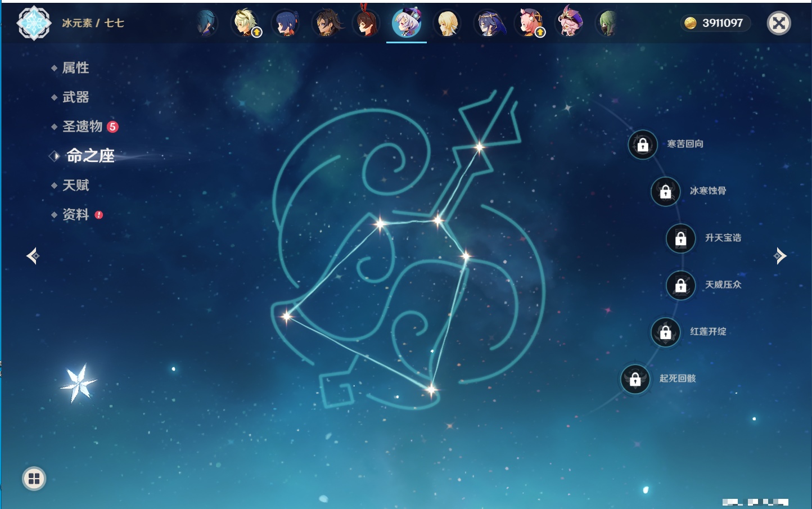
Task: Click the Cryo element emblem beside 冰元素
Action: 34,23
